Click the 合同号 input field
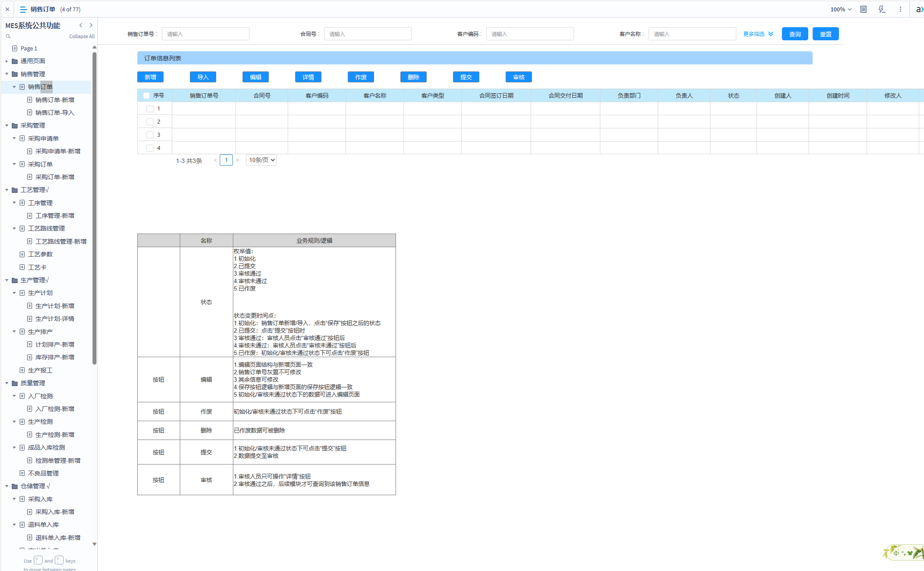The width and height of the screenshot is (924, 571). pos(368,34)
